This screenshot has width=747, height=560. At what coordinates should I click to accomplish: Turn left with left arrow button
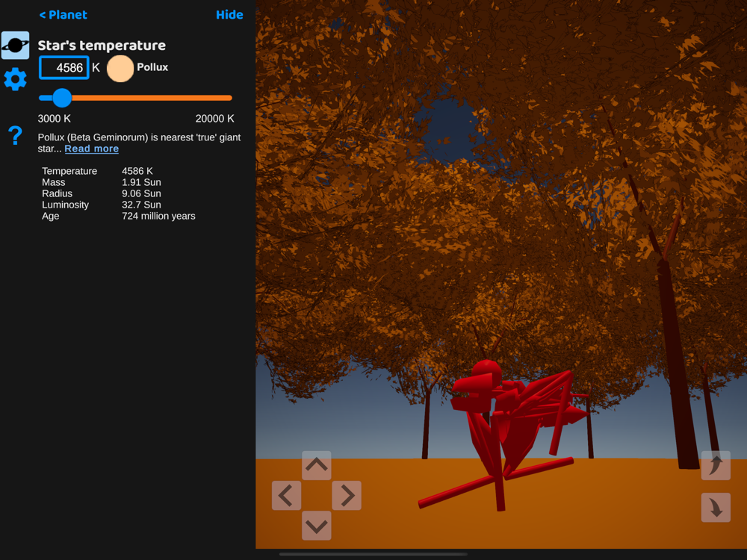[x=286, y=495]
